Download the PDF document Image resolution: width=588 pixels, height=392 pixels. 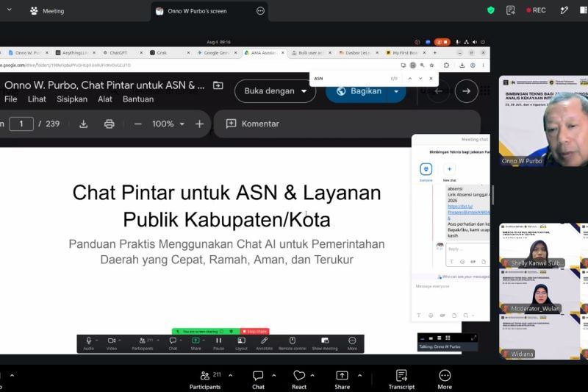83,124
